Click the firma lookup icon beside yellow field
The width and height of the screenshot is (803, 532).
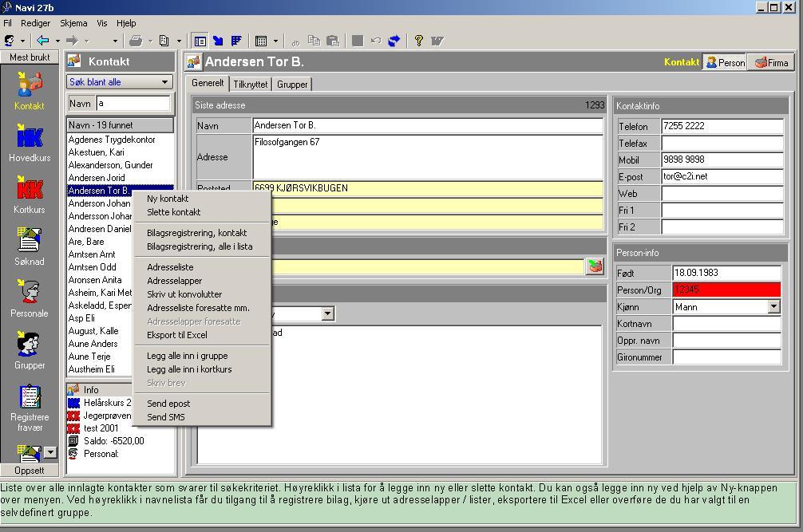(x=594, y=266)
